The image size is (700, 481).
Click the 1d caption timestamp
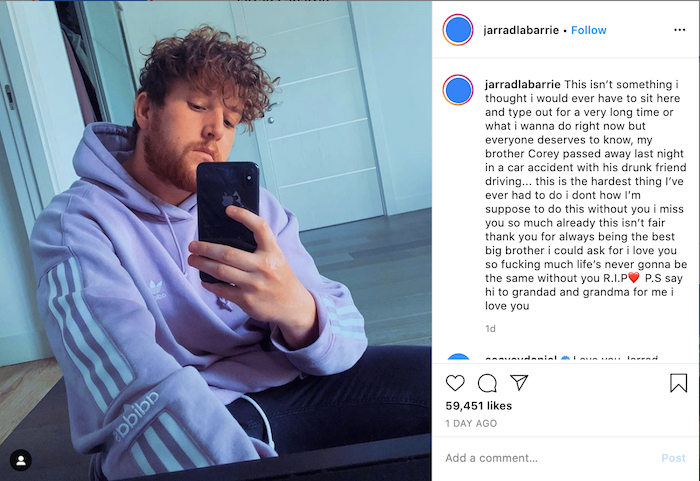click(x=490, y=329)
